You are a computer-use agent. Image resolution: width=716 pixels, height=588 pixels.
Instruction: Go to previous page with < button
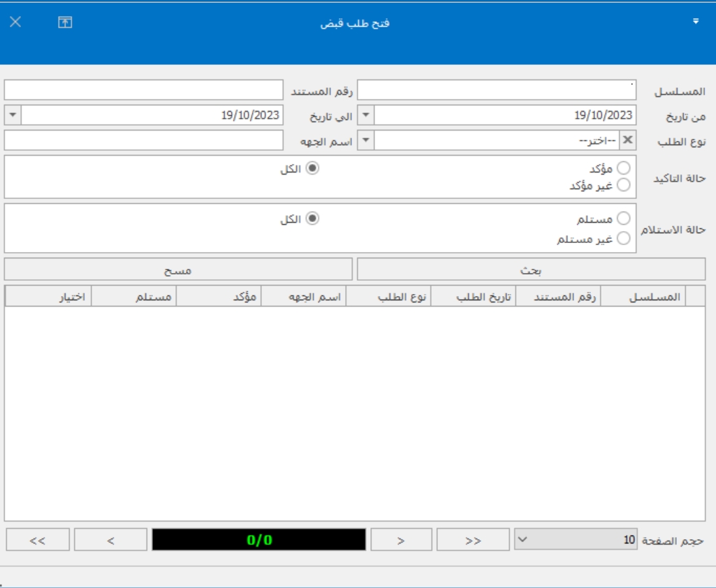point(110,541)
